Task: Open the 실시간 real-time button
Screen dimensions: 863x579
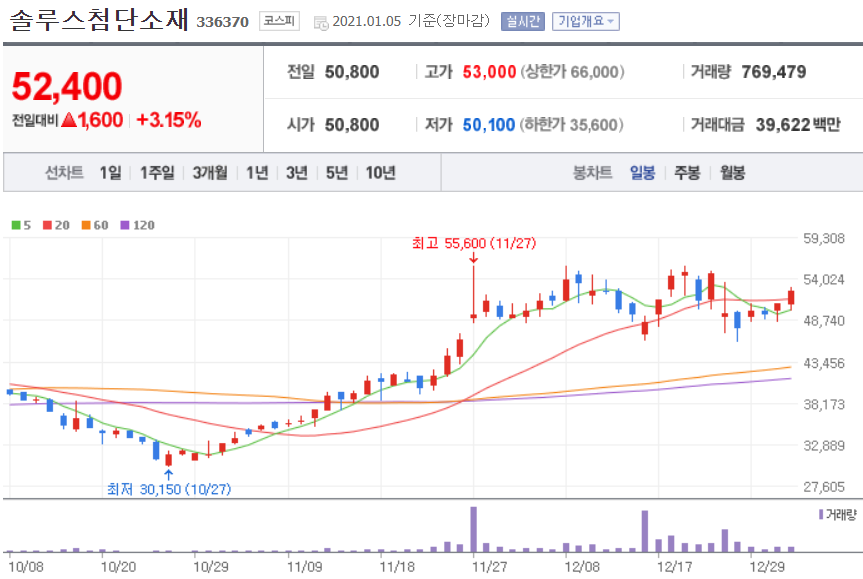Action: [x=523, y=21]
